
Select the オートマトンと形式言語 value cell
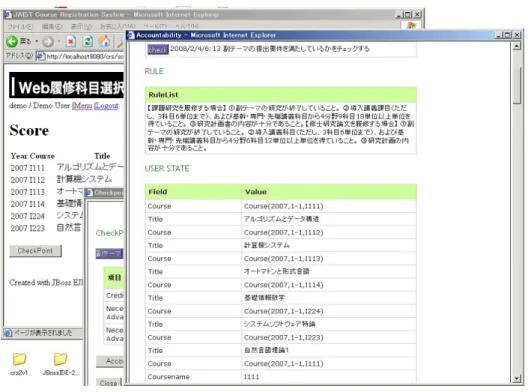329,272
